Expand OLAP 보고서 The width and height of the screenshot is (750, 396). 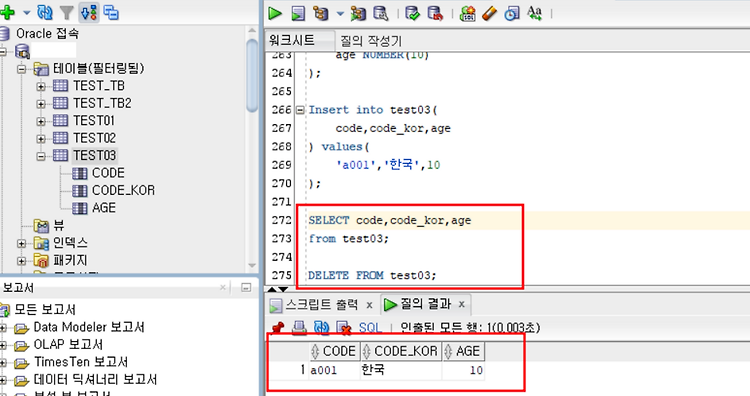[x=3, y=345]
